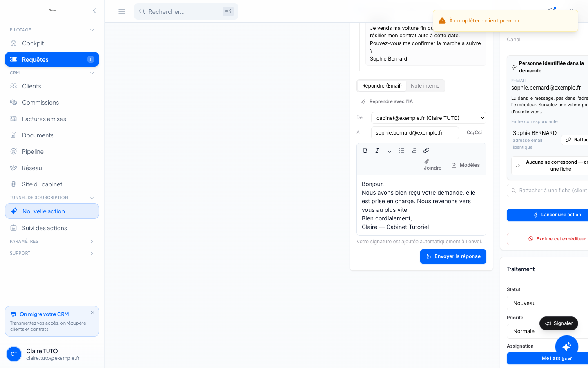Image resolution: width=588 pixels, height=368 pixels.
Task: Open the hamburger menu
Action: coord(122,11)
